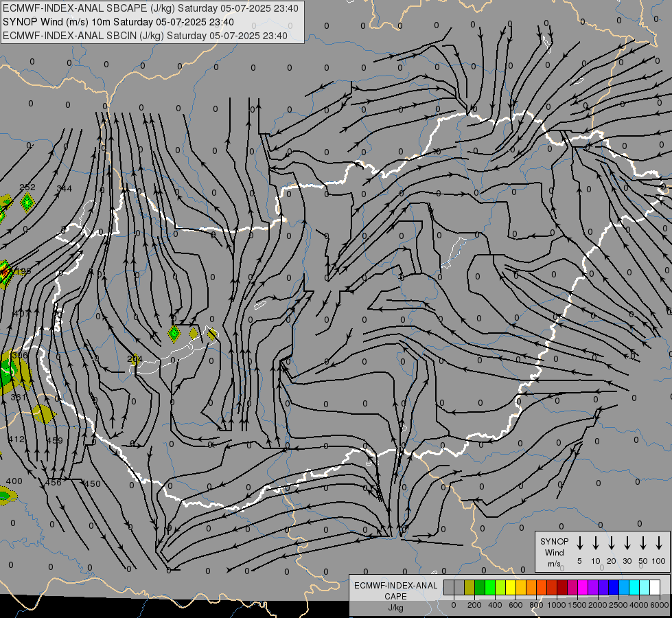Click the CAPE value 412 on map
This screenshot has height=618, width=672.
pyautogui.click(x=16, y=439)
